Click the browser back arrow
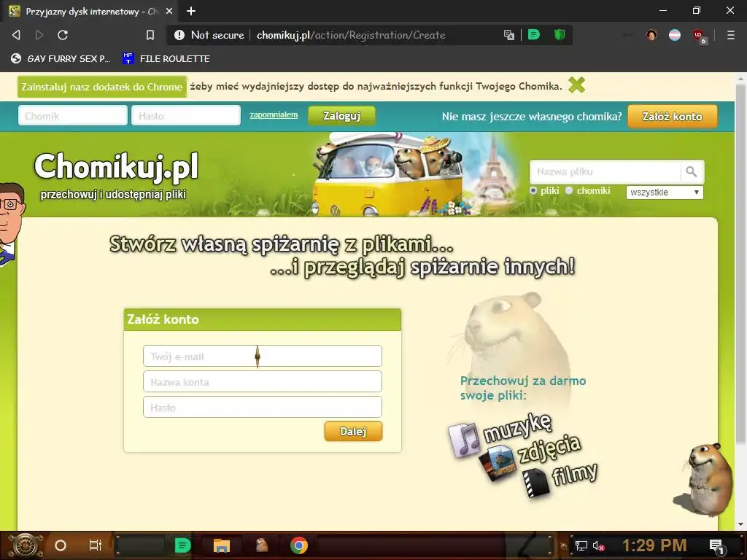 [16, 35]
